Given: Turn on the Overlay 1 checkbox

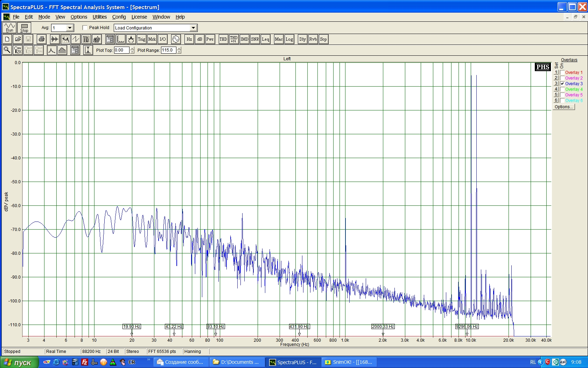Looking at the screenshot, I should click(562, 73).
